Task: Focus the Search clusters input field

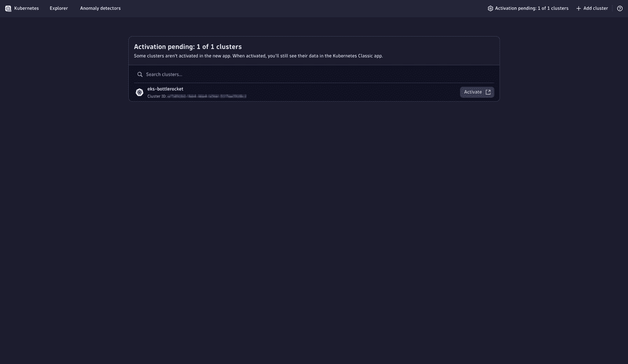Action: pos(314,74)
